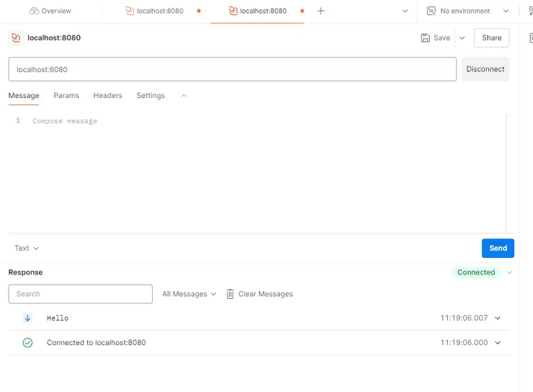Open a new tab with plus icon

pyautogui.click(x=321, y=11)
